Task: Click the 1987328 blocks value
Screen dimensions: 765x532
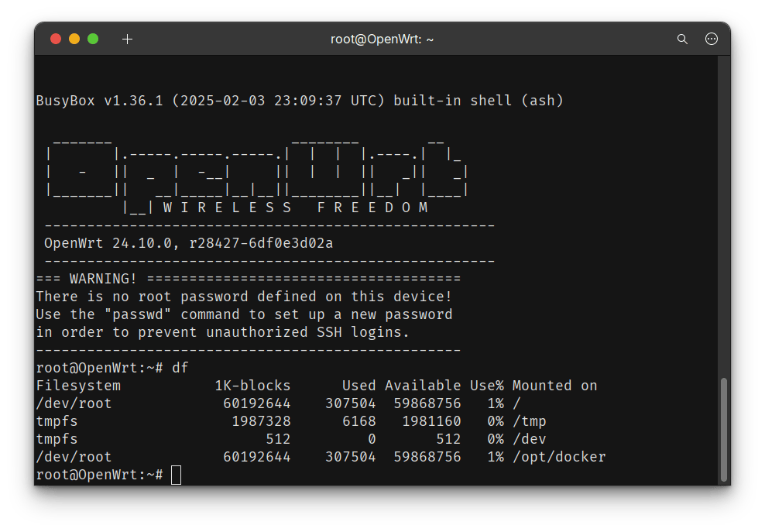Action: (261, 421)
